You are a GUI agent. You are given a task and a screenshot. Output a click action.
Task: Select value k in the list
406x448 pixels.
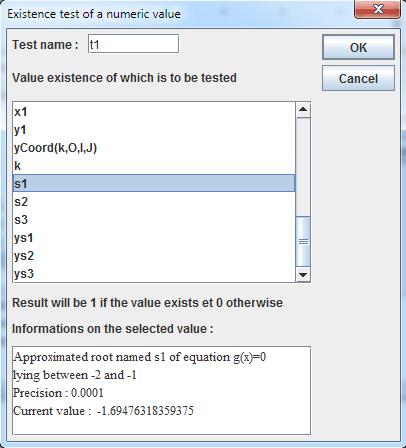(154, 166)
